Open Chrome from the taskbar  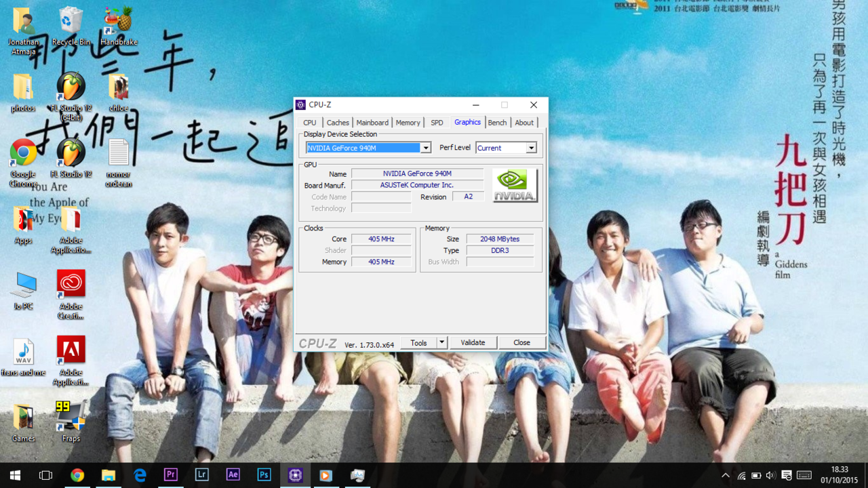[x=77, y=475]
